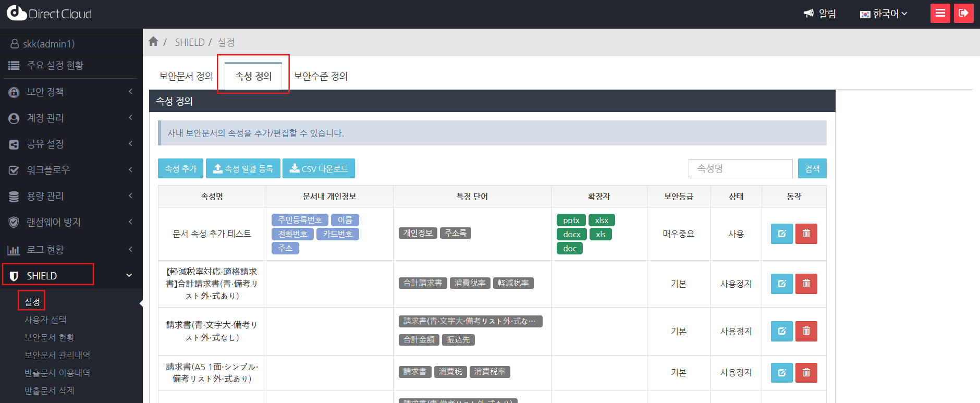980x403 pixels.
Task: Click the SHIELD sidebar shield icon
Action: [14, 276]
